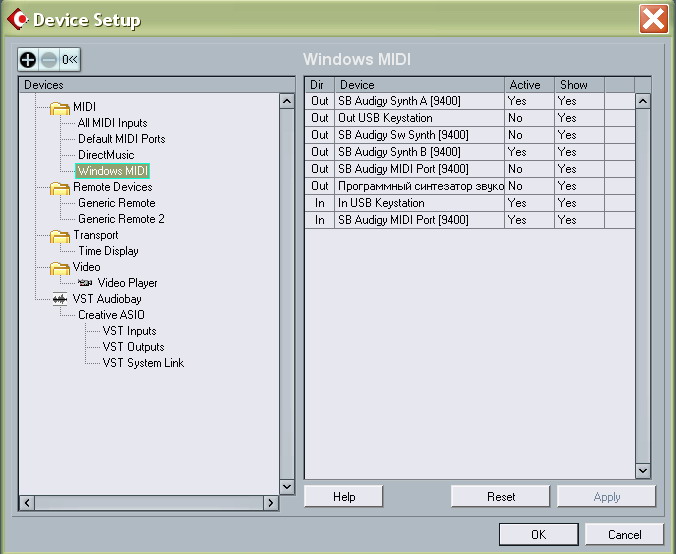This screenshot has height=554, width=676.
Task: Toggle Active for SB Audigy Sw Synth
Action: (x=529, y=135)
